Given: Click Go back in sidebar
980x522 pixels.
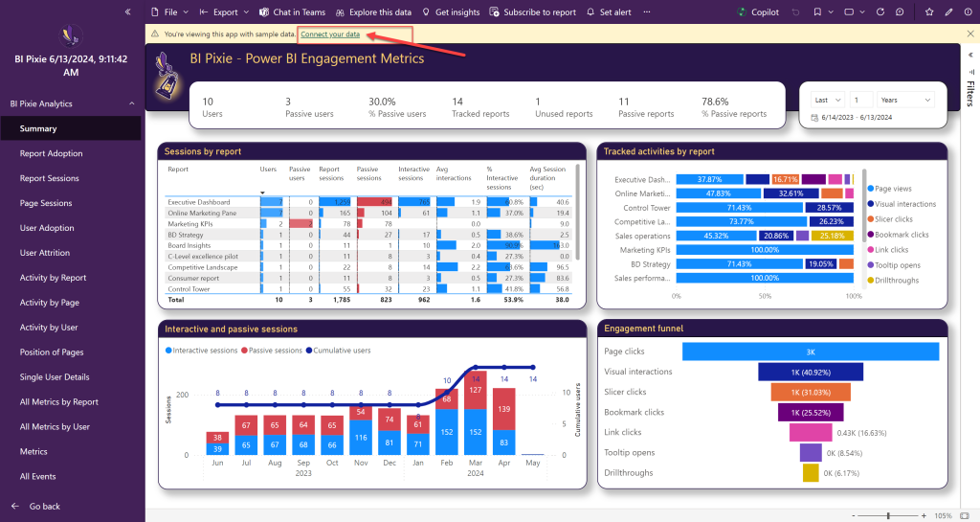Looking at the screenshot, I should pyautogui.click(x=44, y=506).
